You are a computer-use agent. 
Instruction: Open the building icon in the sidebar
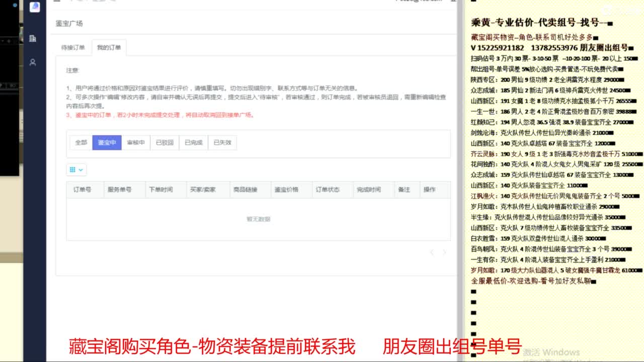pyautogui.click(x=33, y=38)
